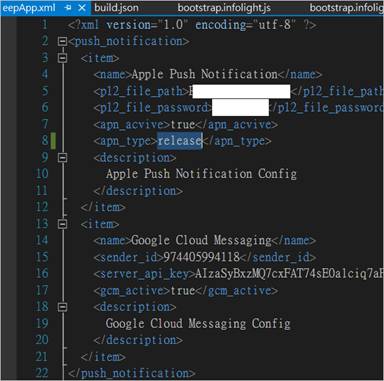This screenshot has width=384, height=381.
Task: Click sender id value 974405994118
Action: 202,257
